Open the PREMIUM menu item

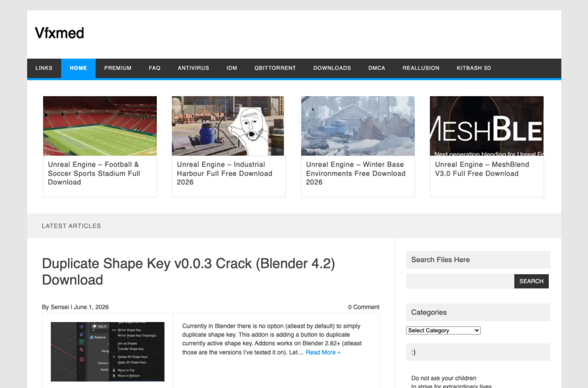point(118,68)
